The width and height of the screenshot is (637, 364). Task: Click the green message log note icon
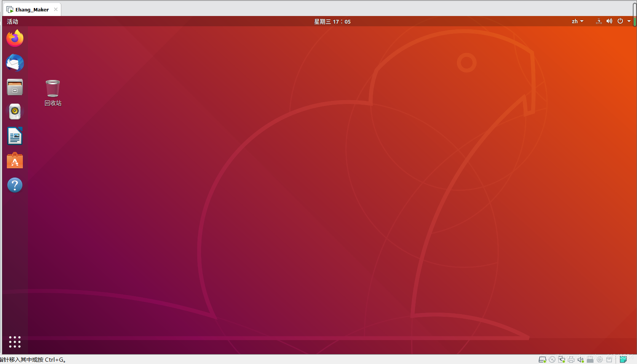[x=623, y=359]
